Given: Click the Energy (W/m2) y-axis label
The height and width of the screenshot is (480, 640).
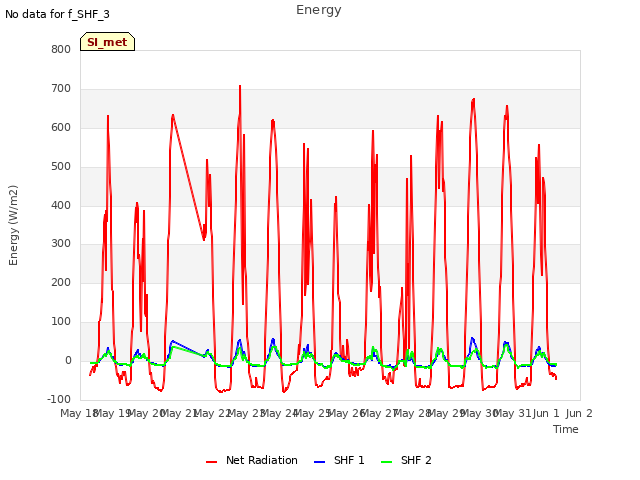Looking at the screenshot, I should [13, 225].
